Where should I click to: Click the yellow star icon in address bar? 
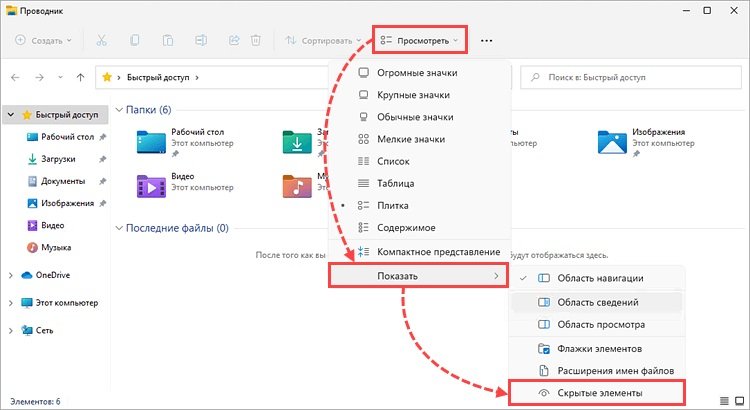107,77
